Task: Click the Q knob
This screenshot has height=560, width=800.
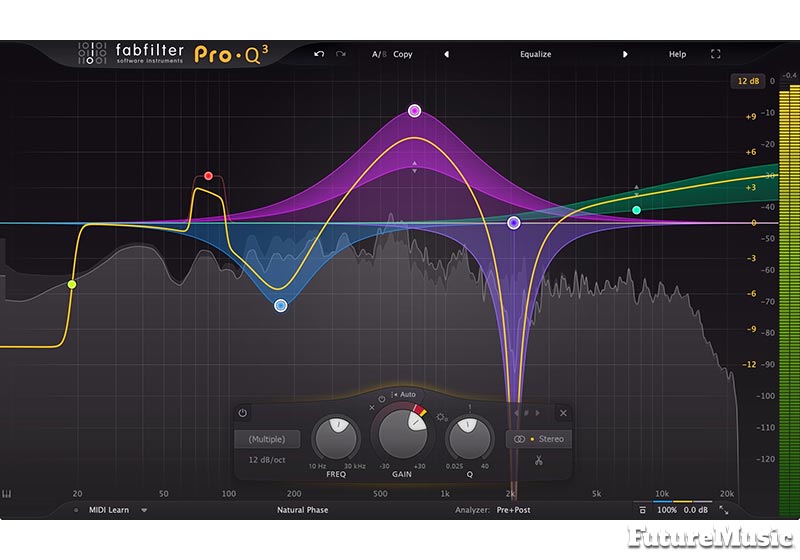Action: pos(469,438)
